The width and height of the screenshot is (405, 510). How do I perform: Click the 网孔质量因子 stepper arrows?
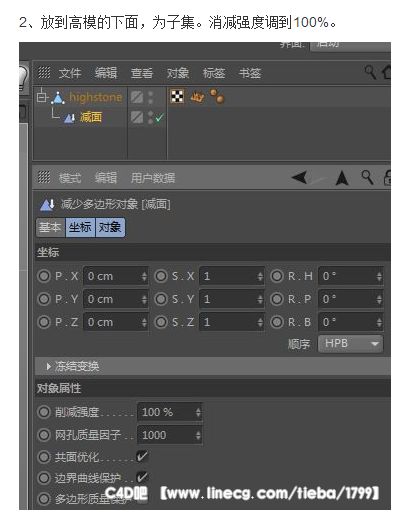(x=198, y=435)
